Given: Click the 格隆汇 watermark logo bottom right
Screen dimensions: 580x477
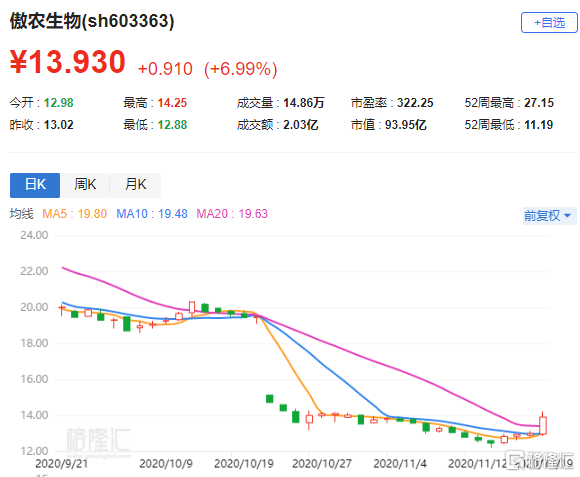Looking at the screenshot, I should 541,460.
